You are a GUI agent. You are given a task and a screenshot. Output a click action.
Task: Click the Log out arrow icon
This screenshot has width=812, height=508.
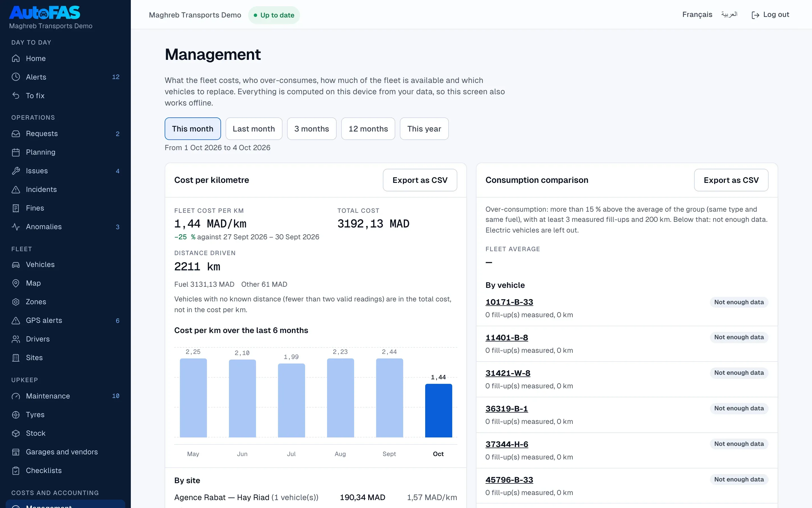[755, 15]
